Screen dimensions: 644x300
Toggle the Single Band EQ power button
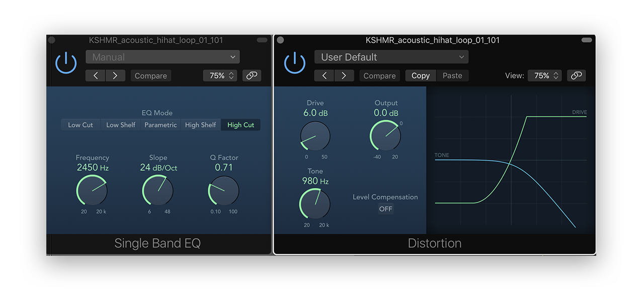(66, 63)
